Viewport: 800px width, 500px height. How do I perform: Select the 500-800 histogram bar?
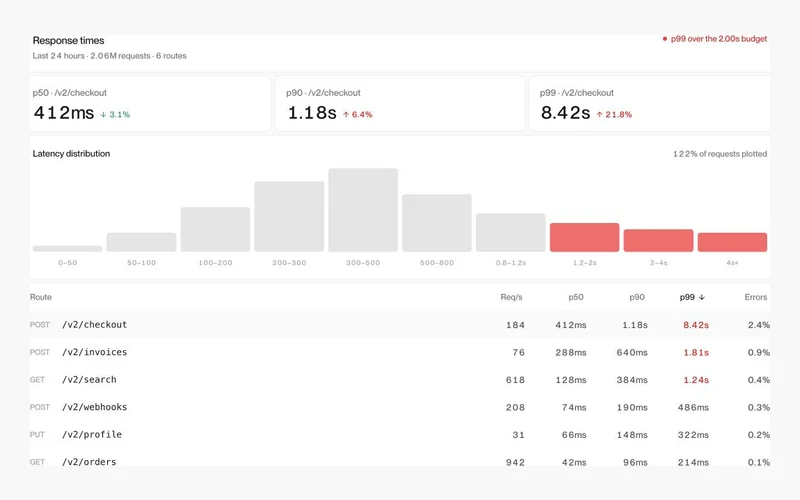[437, 223]
